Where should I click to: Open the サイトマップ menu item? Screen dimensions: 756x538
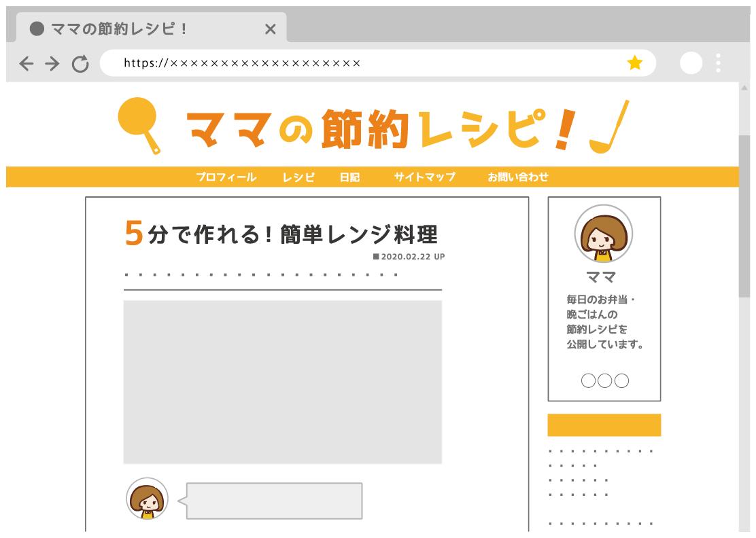(425, 177)
